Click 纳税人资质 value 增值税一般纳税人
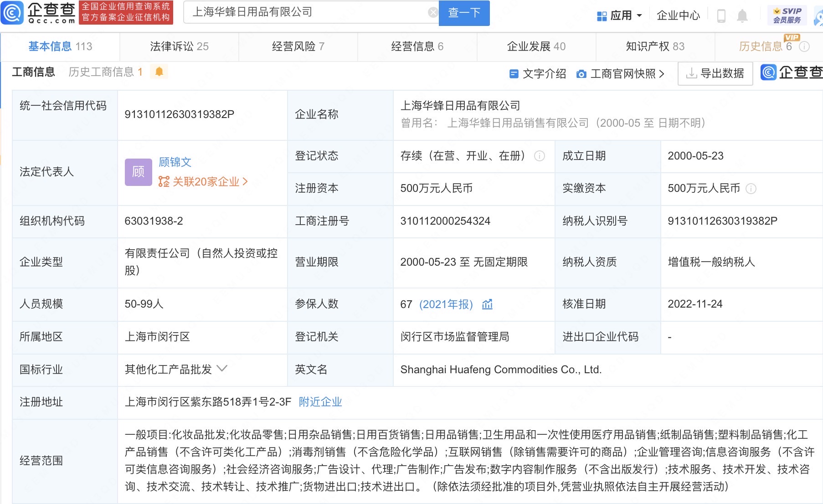The width and height of the screenshot is (823, 504). point(711,262)
